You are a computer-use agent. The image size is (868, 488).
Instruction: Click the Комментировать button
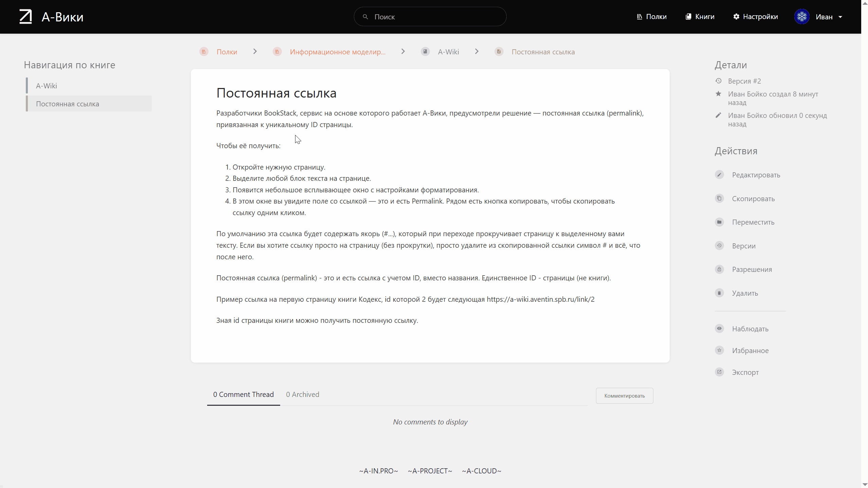tap(625, 396)
